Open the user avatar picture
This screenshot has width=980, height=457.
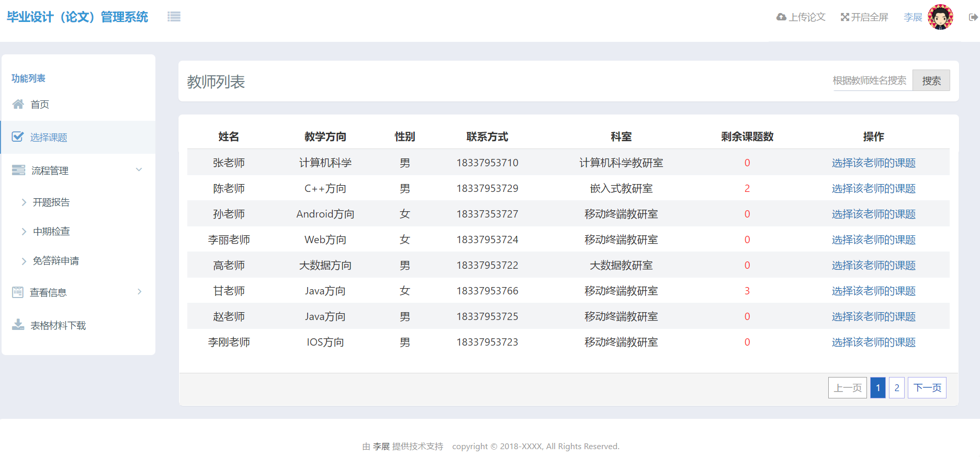click(941, 17)
